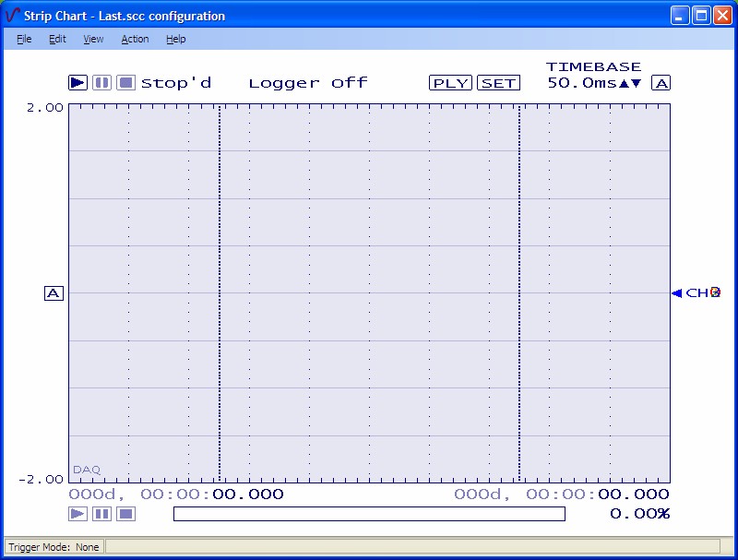The height and width of the screenshot is (560, 738).
Task: Open the View menu
Action: click(x=92, y=39)
